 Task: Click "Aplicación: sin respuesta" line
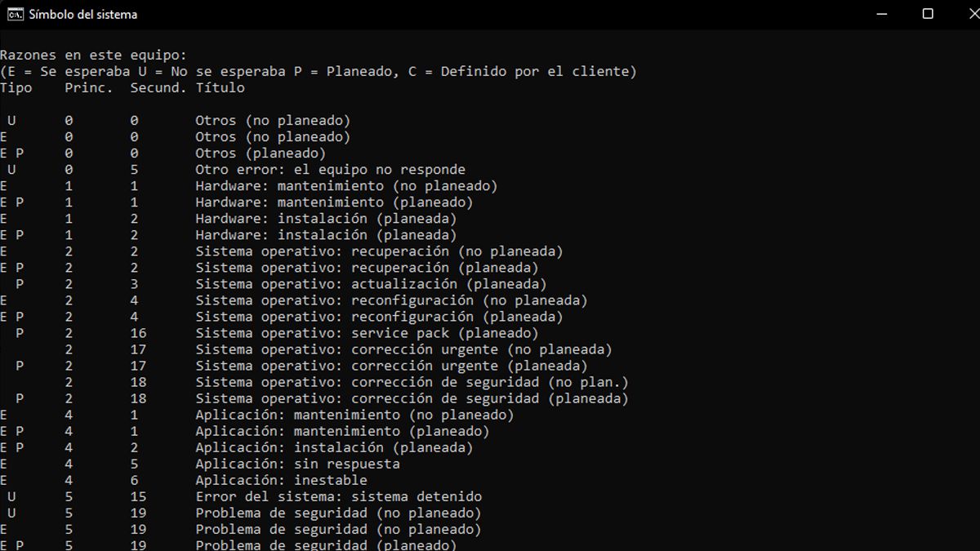tap(297, 464)
